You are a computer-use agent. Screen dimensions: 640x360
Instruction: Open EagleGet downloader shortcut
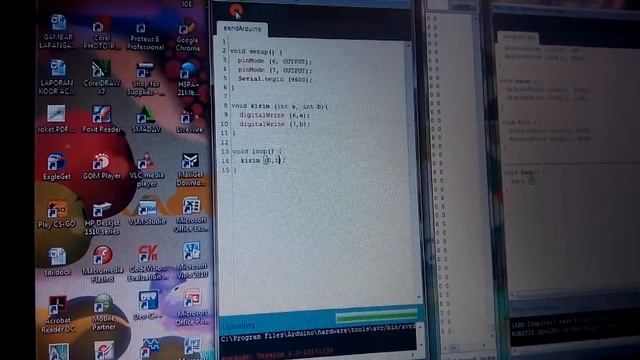click(57, 167)
